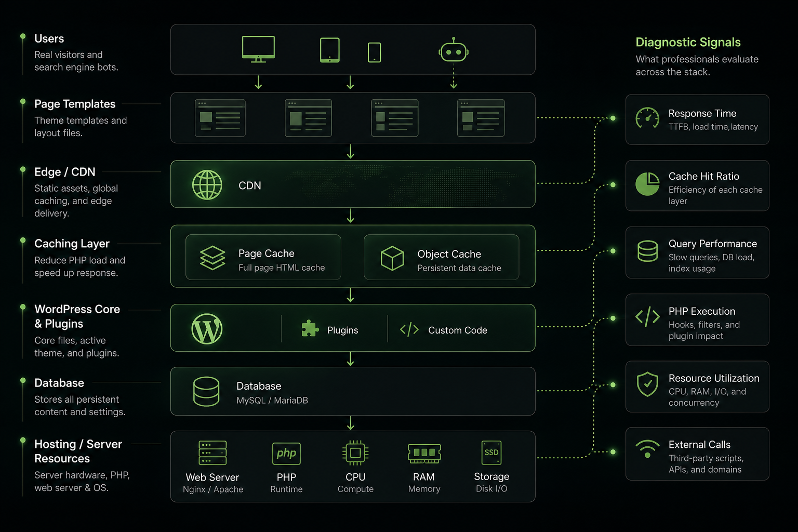798x532 pixels.
Task: Select the "Page Templates" heading
Action: coord(75,104)
